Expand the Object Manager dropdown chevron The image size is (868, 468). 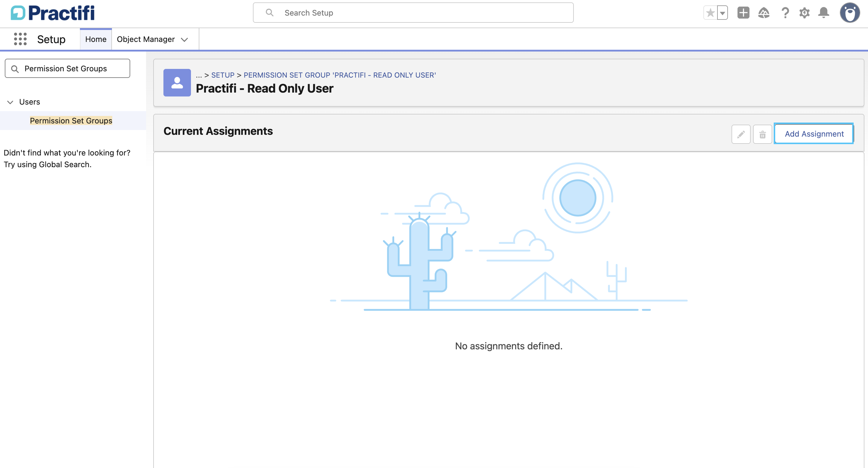(x=184, y=40)
